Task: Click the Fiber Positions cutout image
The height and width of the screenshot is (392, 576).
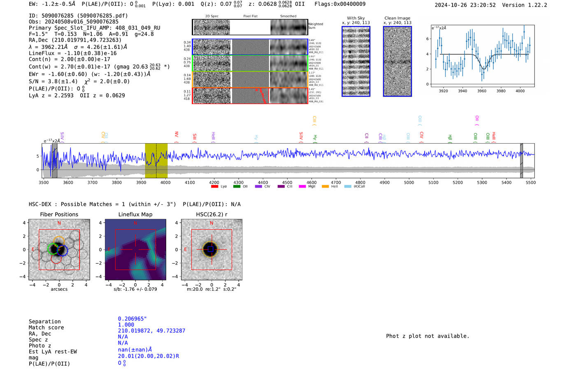Action: pos(59,250)
